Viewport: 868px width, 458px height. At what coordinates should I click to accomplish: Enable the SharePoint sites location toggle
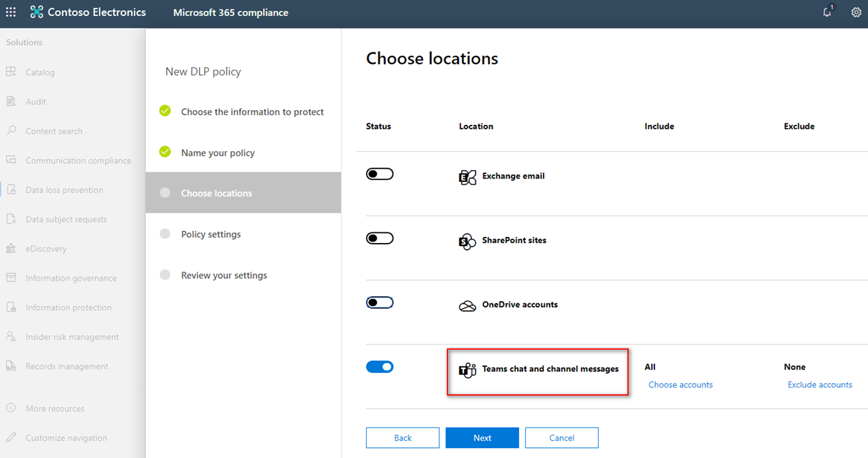(x=380, y=238)
